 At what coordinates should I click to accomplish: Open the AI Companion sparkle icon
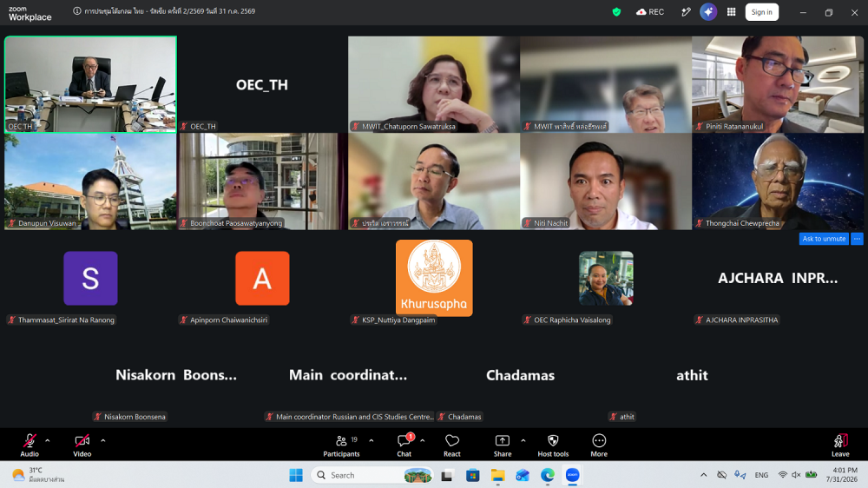[708, 12]
